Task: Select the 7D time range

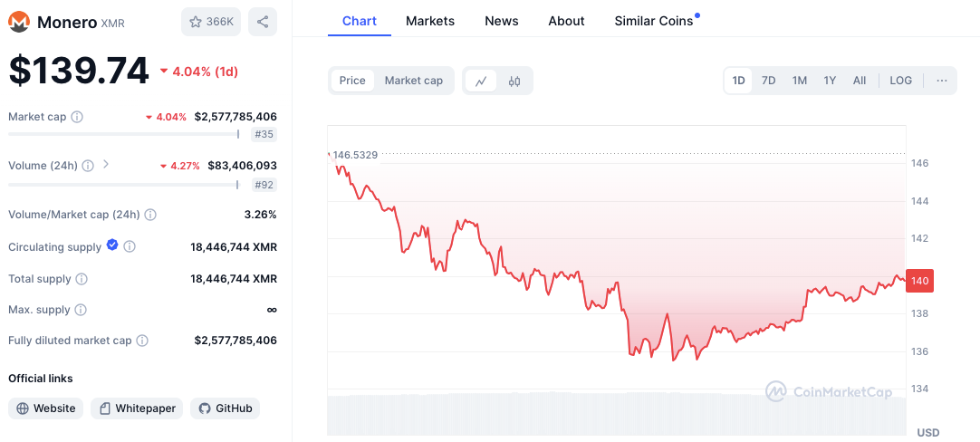Action: 768,81
